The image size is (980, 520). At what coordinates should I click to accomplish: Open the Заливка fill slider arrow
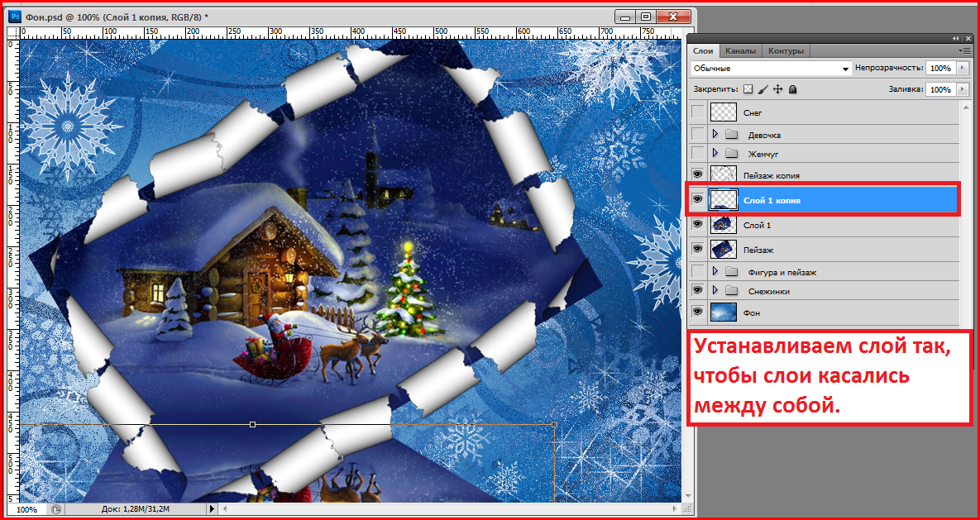[x=963, y=90]
